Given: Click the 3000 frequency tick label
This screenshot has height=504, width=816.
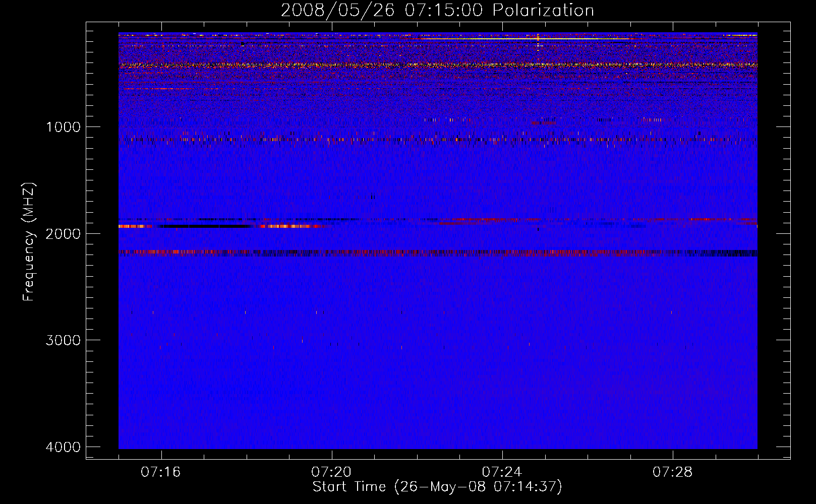Looking at the screenshot, I should pos(64,340).
